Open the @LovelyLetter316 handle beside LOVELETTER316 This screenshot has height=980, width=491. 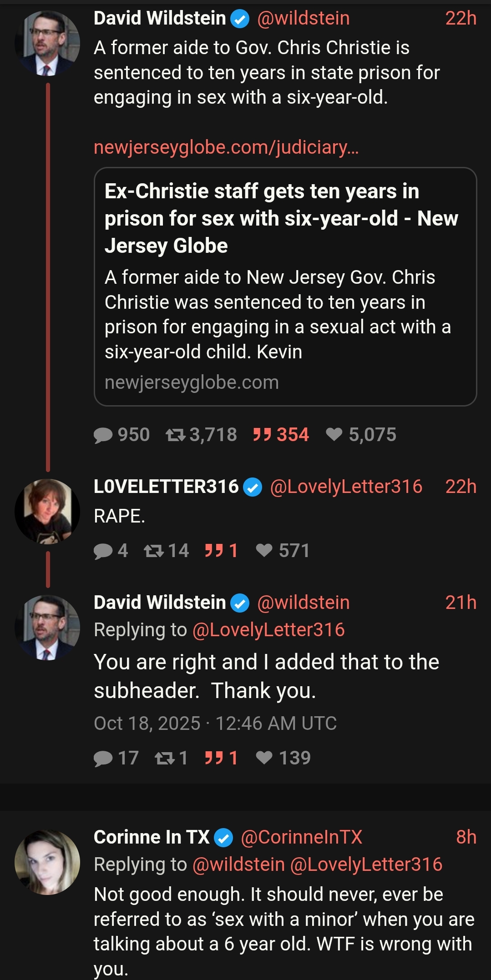346,487
